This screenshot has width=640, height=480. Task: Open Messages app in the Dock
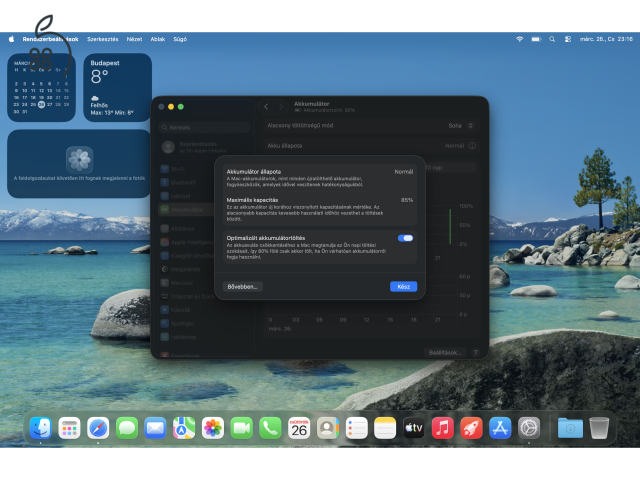(127, 428)
